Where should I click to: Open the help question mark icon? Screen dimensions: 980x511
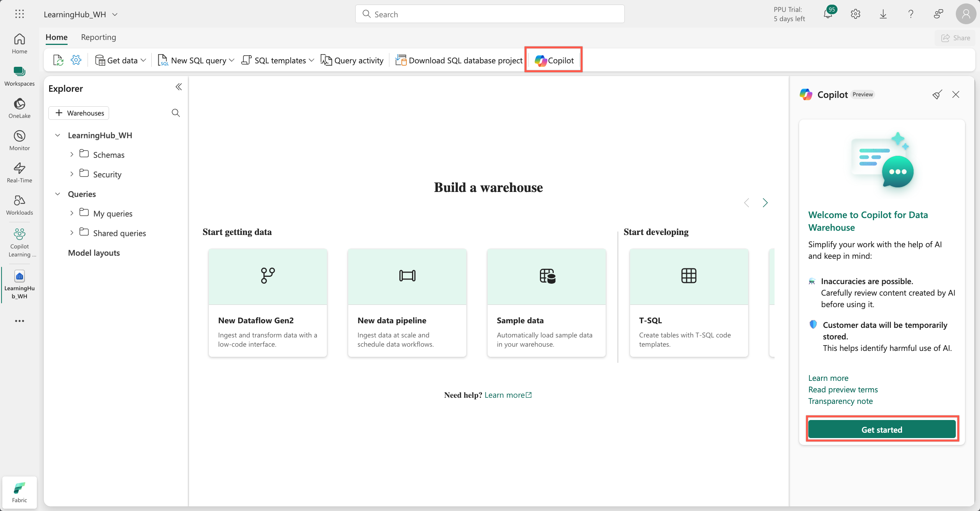(x=911, y=14)
